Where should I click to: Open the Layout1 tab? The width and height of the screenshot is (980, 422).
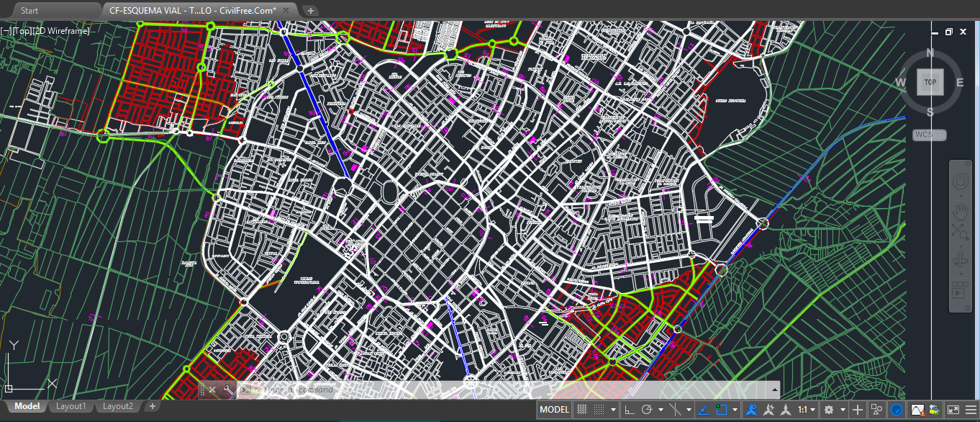[71, 405]
